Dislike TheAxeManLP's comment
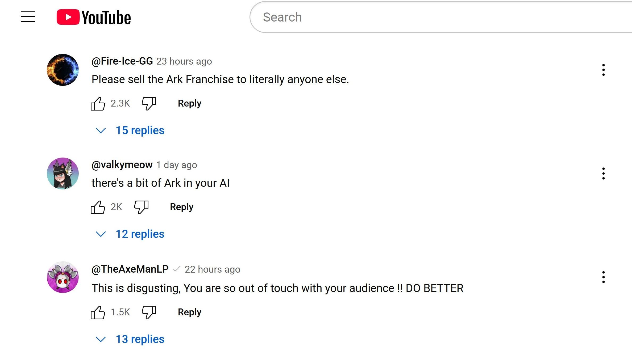The width and height of the screenshot is (632, 364). tap(149, 312)
